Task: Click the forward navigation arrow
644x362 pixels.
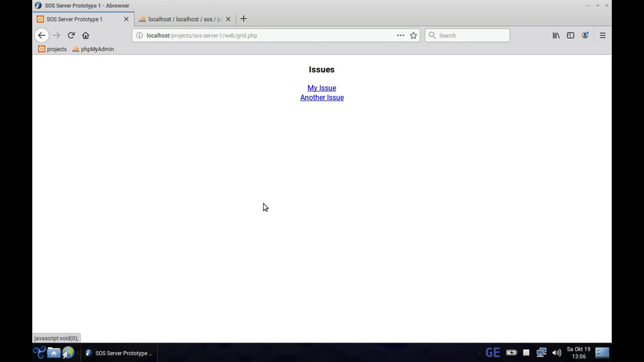Action: [x=56, y=36]
